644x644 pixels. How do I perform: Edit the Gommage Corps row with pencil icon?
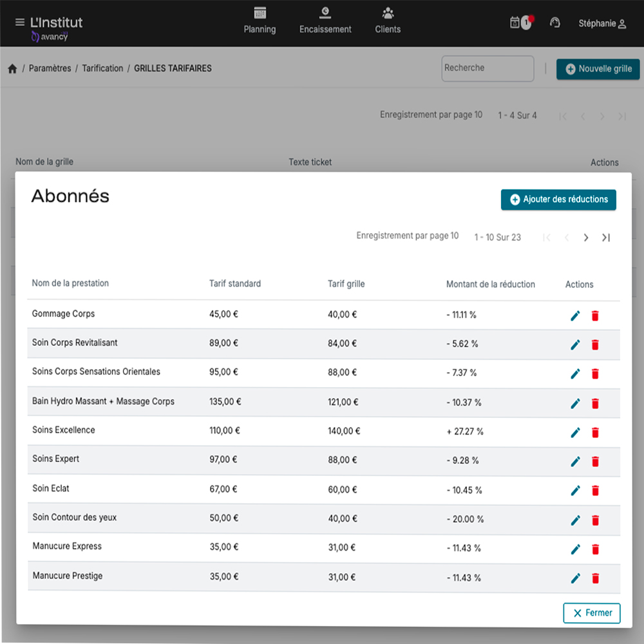[575, 316]
